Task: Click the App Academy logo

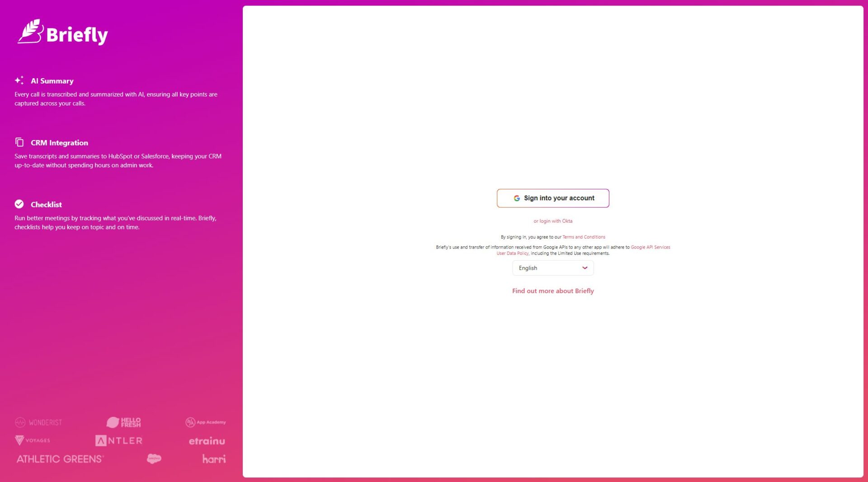Action: point(205,422)
